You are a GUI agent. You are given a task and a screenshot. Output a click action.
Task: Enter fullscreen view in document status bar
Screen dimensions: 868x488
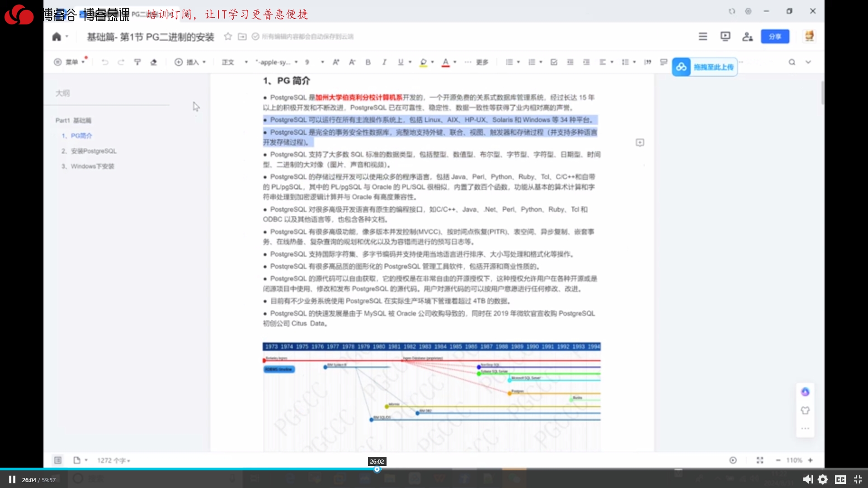point(760,460)
